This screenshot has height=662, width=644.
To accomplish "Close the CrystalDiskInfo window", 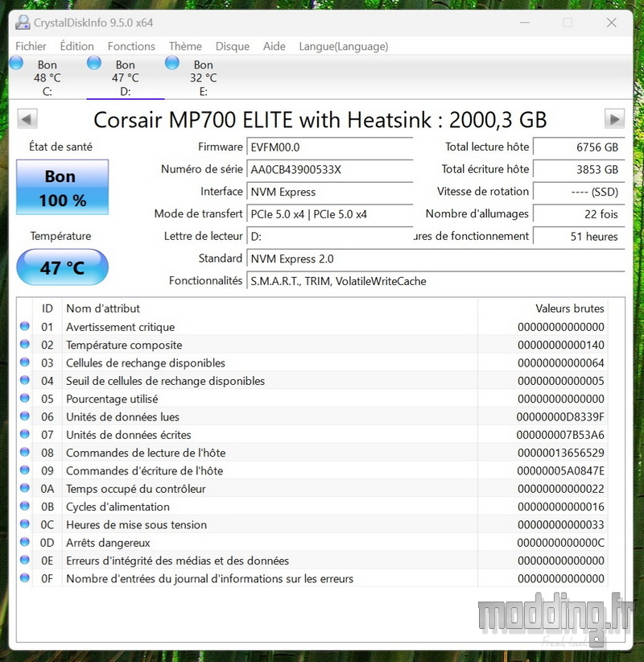I will pyautogui.click(x=612, y=23).
